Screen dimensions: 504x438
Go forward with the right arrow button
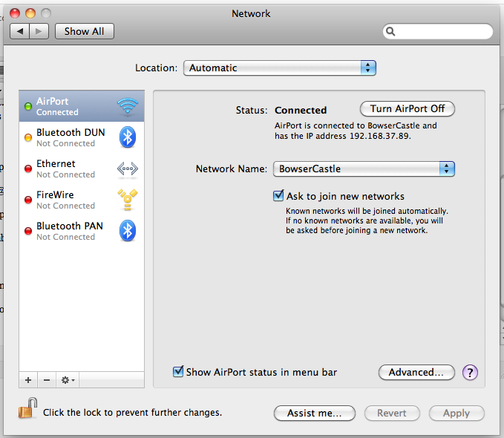coord(39,31)
